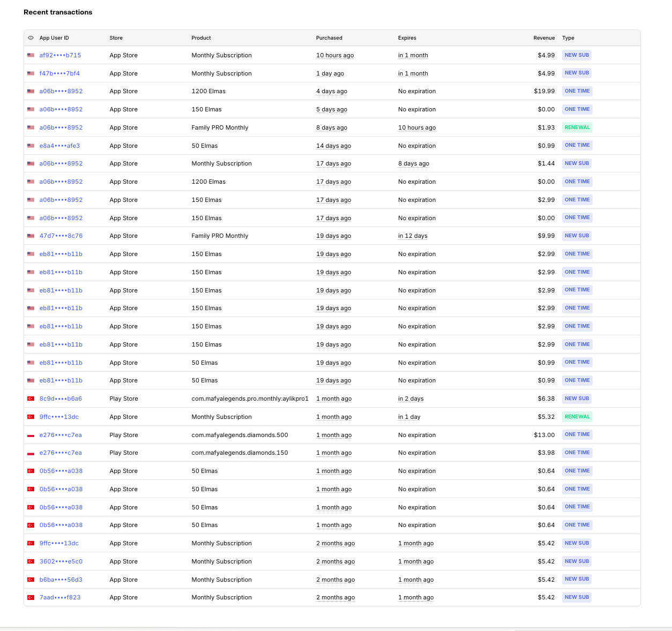Click the Store column header
This screenshot has height=631, width=672.
click(116, 38)
